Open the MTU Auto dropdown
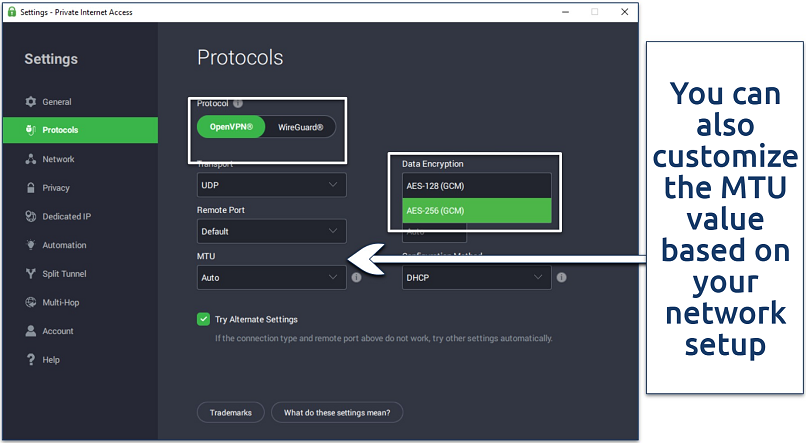Image resolution: width=806 pixels, height=443 pixels. tap(271, 278)
